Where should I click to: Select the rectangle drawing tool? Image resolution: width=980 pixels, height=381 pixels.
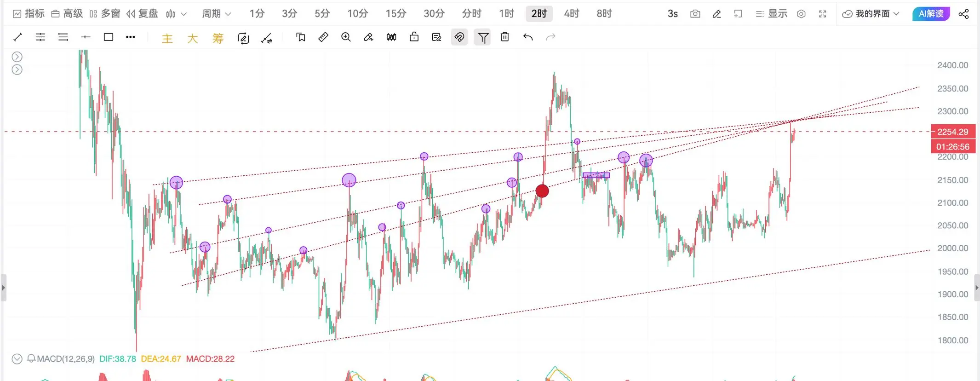pos(109,37)
